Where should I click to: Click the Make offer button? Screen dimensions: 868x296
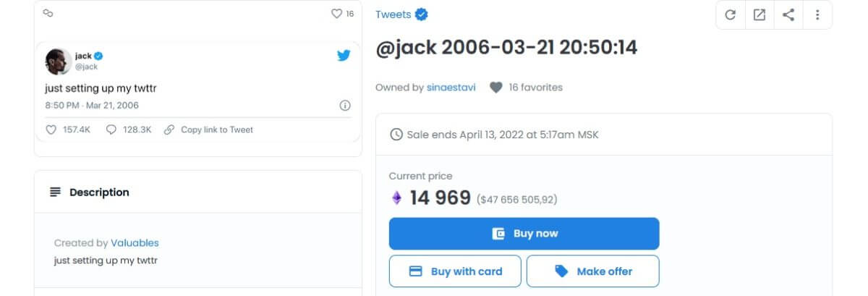tap(592, 271)
